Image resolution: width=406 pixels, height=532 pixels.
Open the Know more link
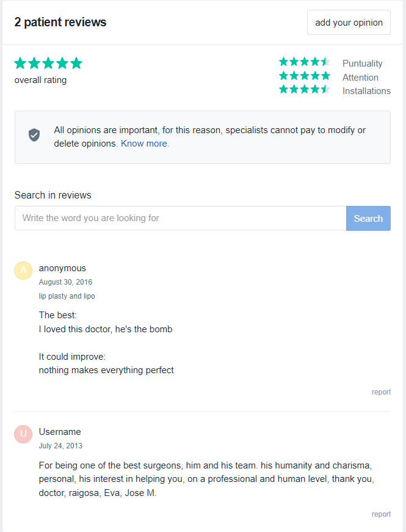(145, 144)
